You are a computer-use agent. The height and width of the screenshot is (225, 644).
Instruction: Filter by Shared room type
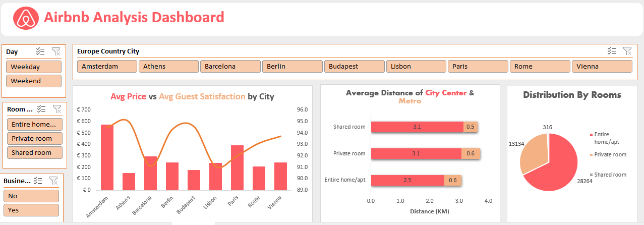click(x=34, y=152)
